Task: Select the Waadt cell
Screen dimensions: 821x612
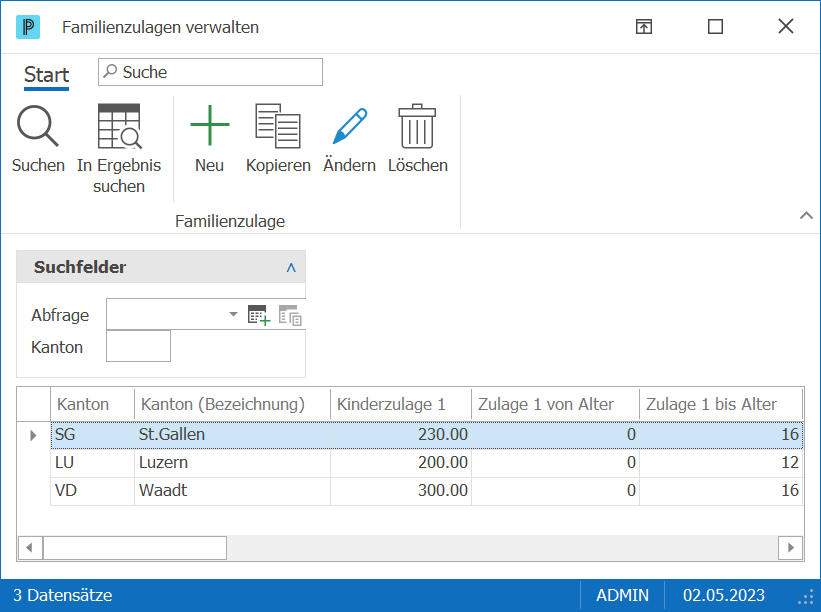Action: click(232, 491)
